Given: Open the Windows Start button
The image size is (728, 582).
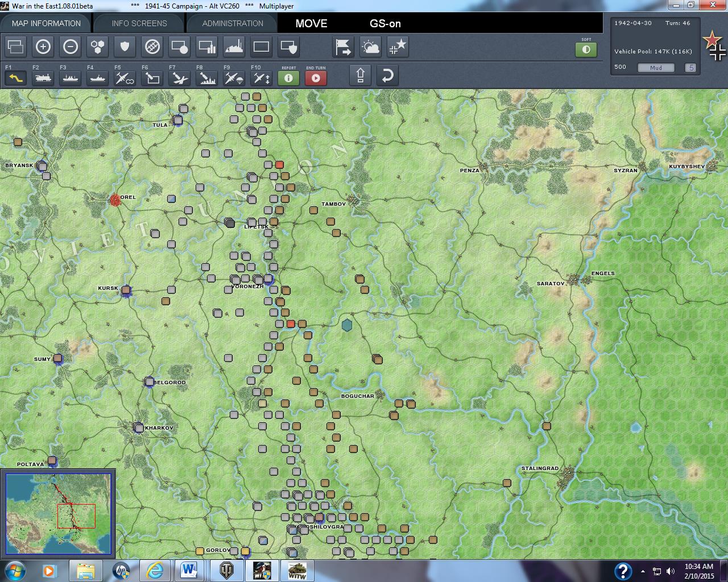Looking at the screenshot, I should point(14,571).
